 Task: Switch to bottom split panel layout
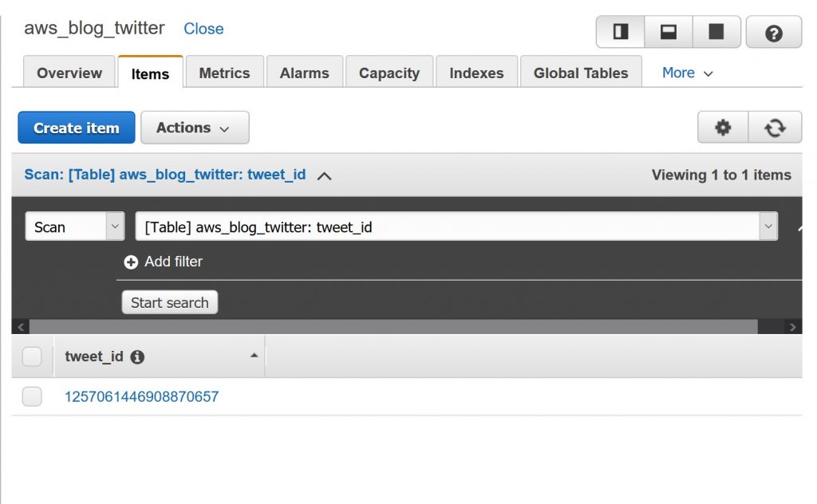click(x=669, y=32)
